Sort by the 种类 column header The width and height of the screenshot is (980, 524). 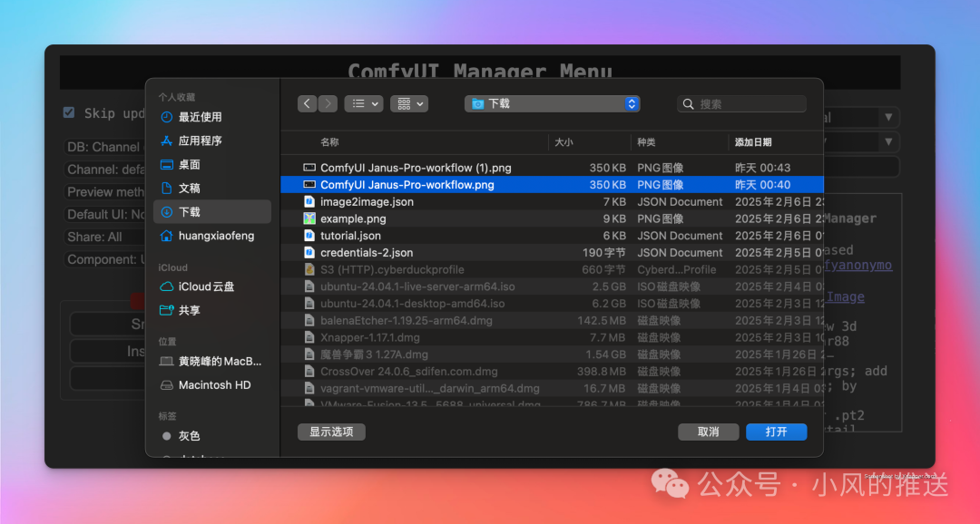[x=646, y=142]
